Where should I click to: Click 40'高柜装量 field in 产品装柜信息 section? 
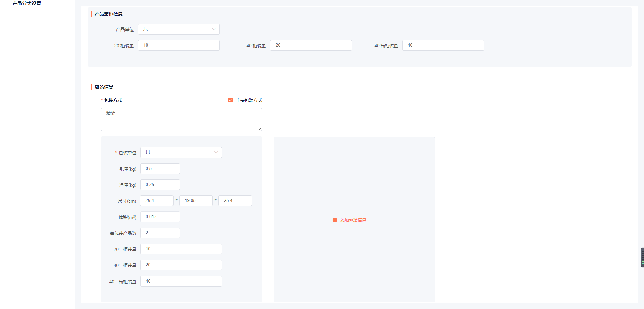[443, 45]
